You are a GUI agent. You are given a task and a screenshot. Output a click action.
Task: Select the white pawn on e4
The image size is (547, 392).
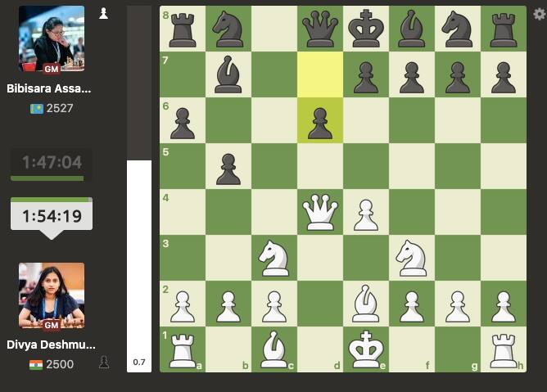365,215
